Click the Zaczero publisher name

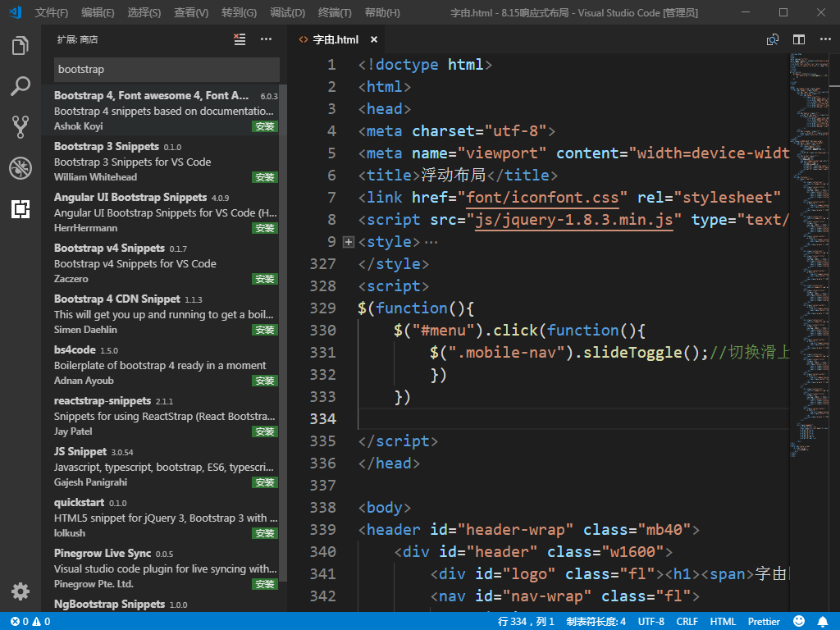[x=71, y=279]
